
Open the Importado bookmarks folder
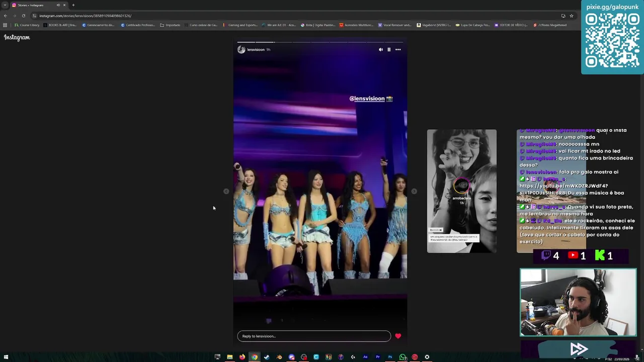170,25
